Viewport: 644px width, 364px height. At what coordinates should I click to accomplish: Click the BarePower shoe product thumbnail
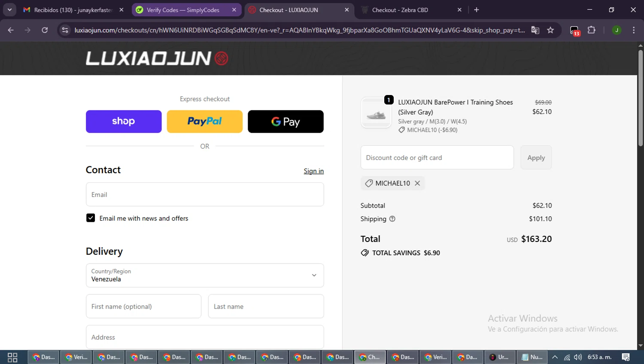[x=376, y=113]
